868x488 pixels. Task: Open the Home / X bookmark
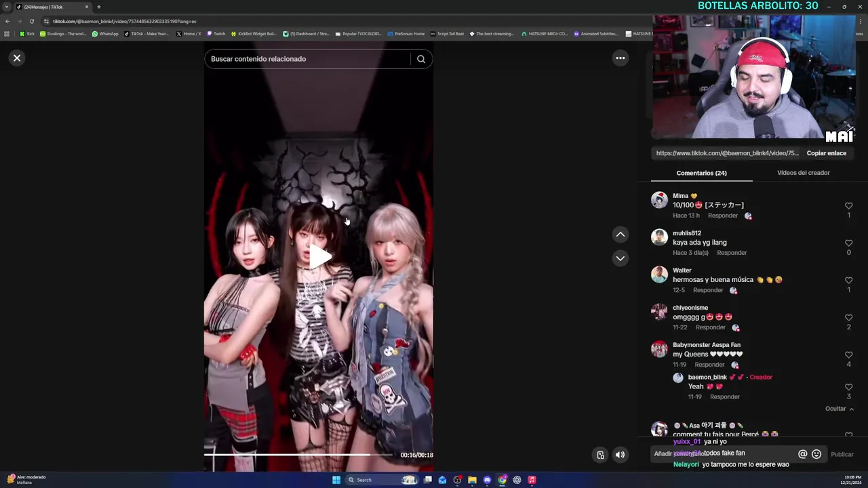pyautogui.click(x=189, y=33)
